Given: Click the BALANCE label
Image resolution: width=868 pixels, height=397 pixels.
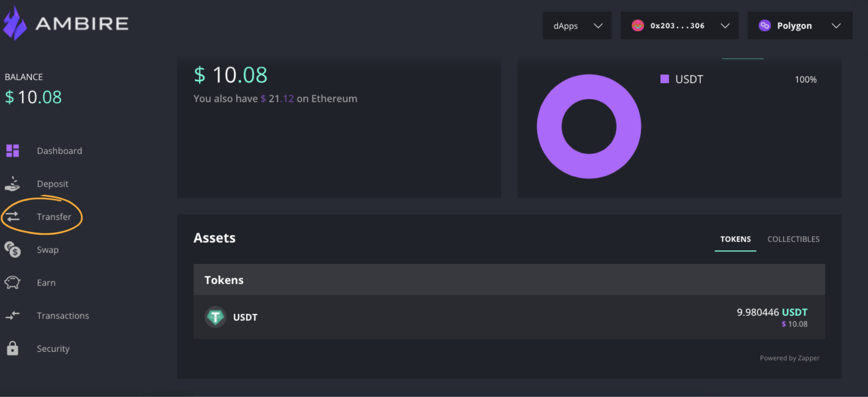Looking at the screenshot, I should [x=24, y=77].
